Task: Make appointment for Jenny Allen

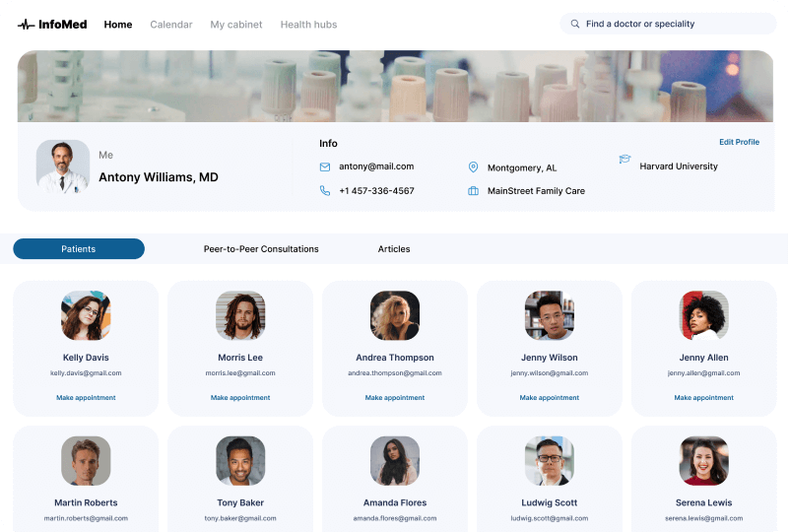Action: point(703,398)
